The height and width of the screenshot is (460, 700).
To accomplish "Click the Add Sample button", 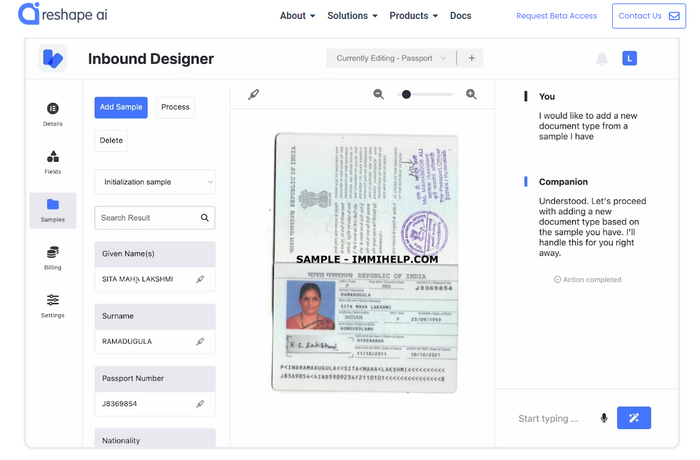I will [121, 107].
